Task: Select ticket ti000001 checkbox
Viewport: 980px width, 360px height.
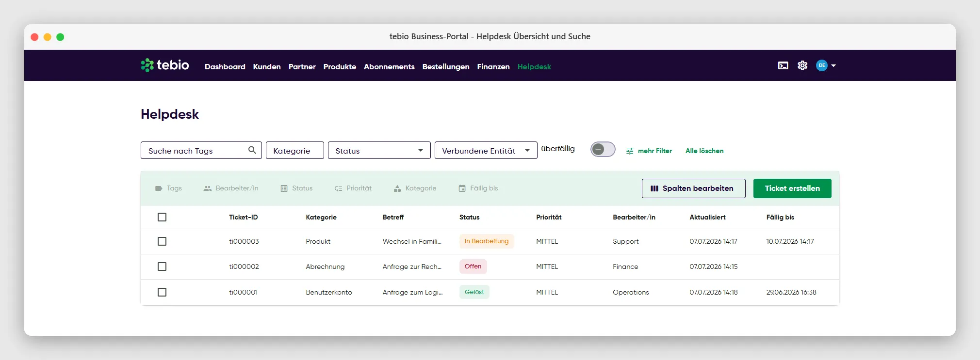Action: click(162, 292)
